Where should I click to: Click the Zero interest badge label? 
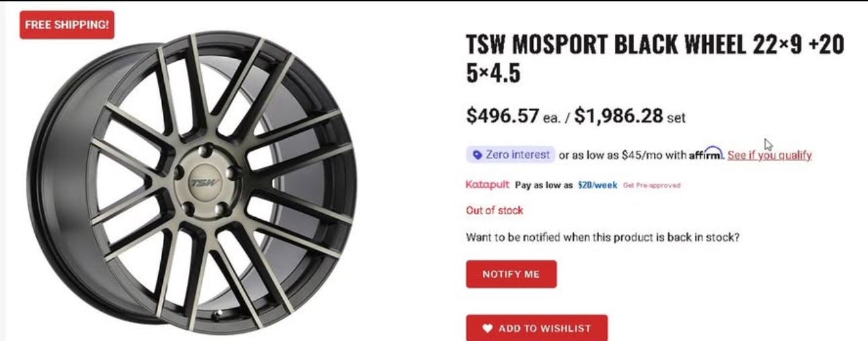[517, 155]
